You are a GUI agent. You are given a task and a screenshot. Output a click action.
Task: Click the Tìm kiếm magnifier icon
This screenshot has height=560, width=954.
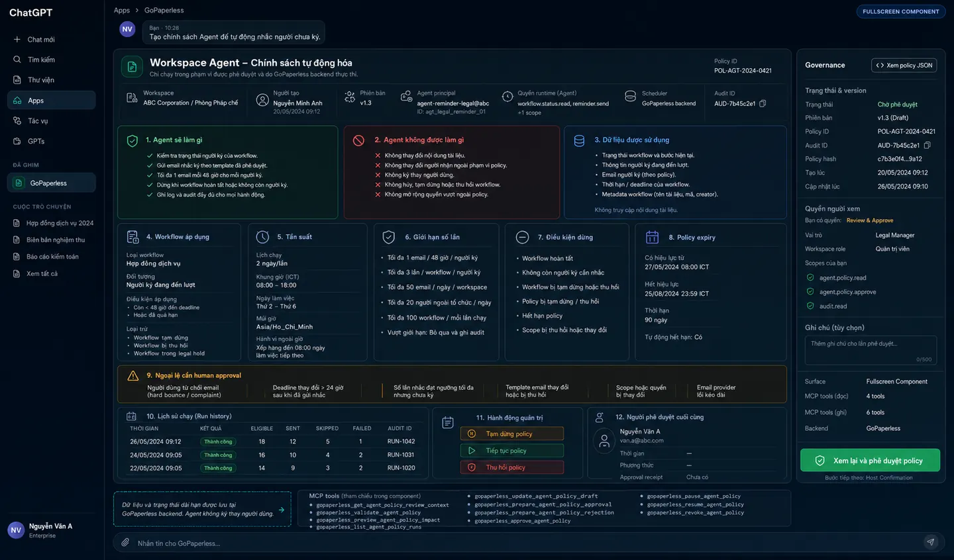pyautogui.click(x=17, y=60)
